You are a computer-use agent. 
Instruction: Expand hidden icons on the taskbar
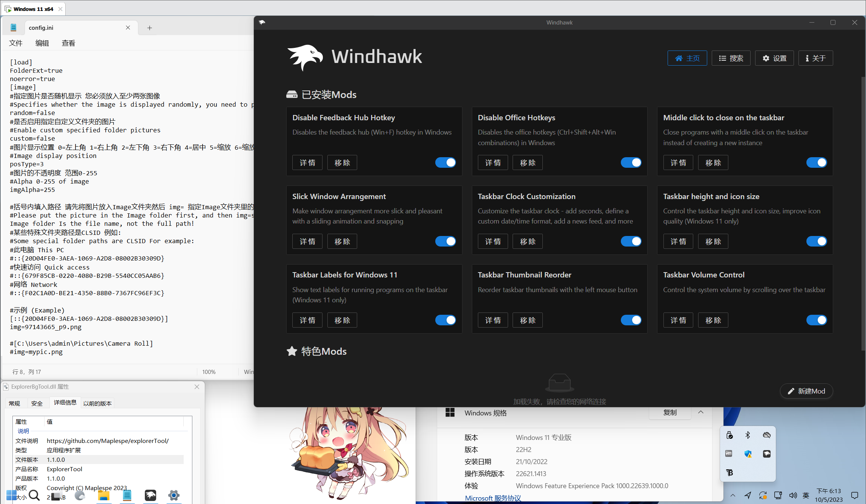coord(732,495)
